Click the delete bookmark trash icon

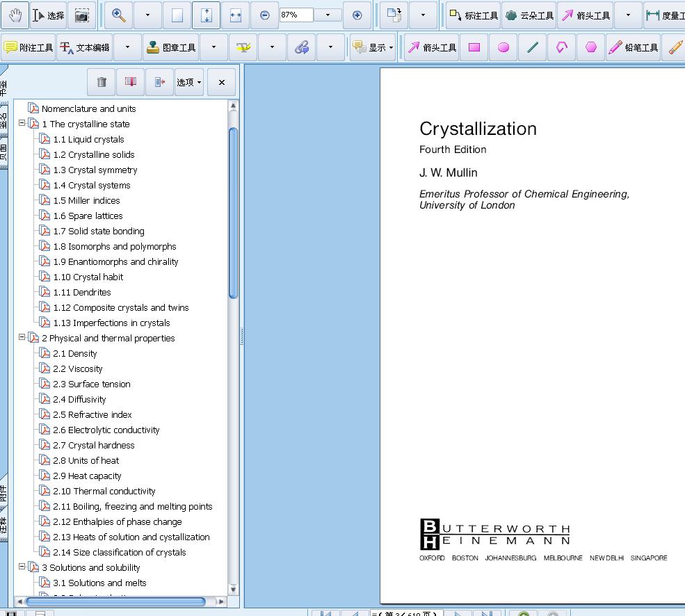100,81
